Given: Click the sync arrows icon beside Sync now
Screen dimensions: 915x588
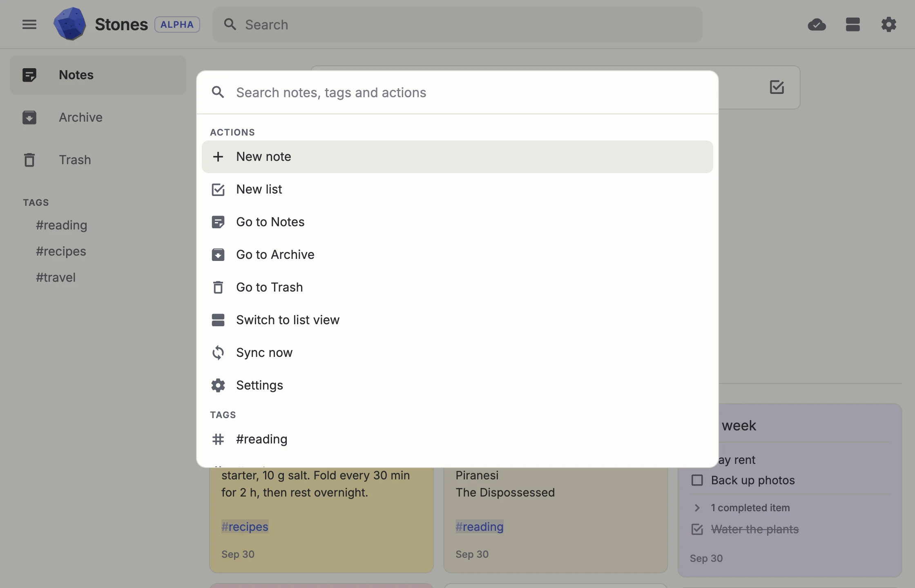Looking at the screenshot, I should pyautogui.click(x=218, y=353).
